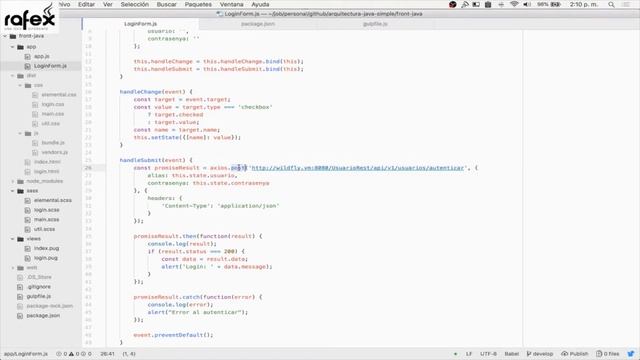Open the twitter bird icon in status bar

click(x=631, y=353)
